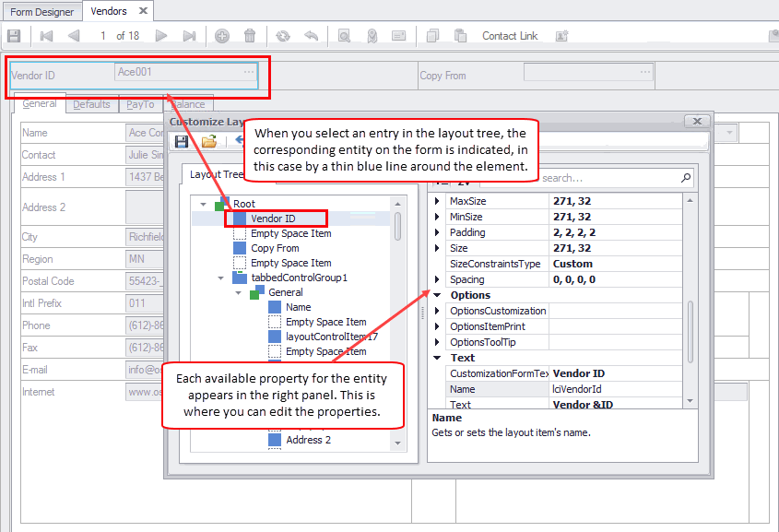Expand the MaxSize property row

click(x=437, y=201)
